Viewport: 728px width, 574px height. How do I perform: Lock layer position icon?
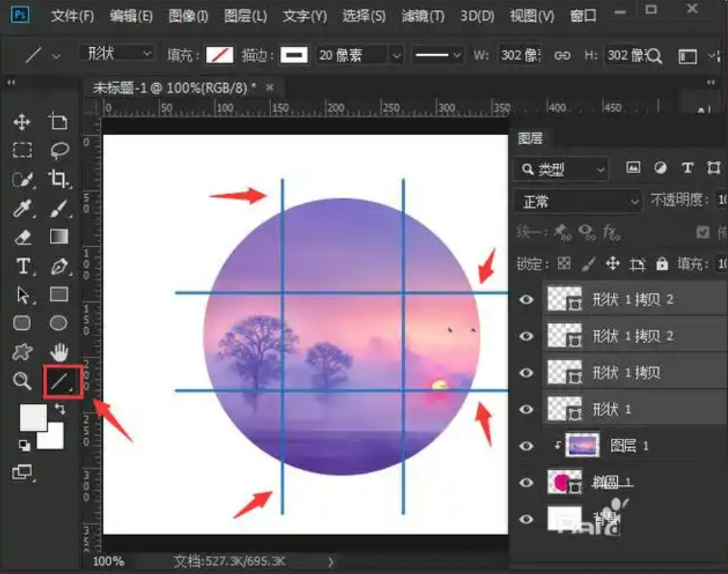point(613,264)
